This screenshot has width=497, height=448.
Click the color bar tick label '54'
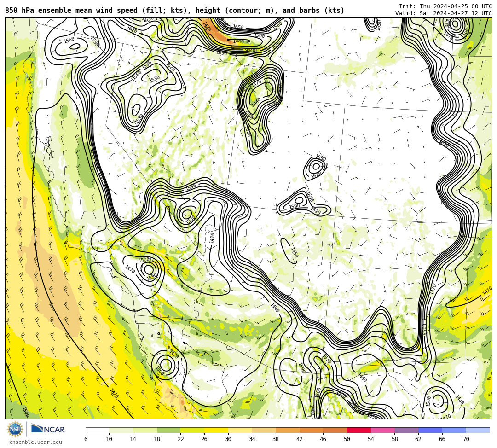[370, 439]
